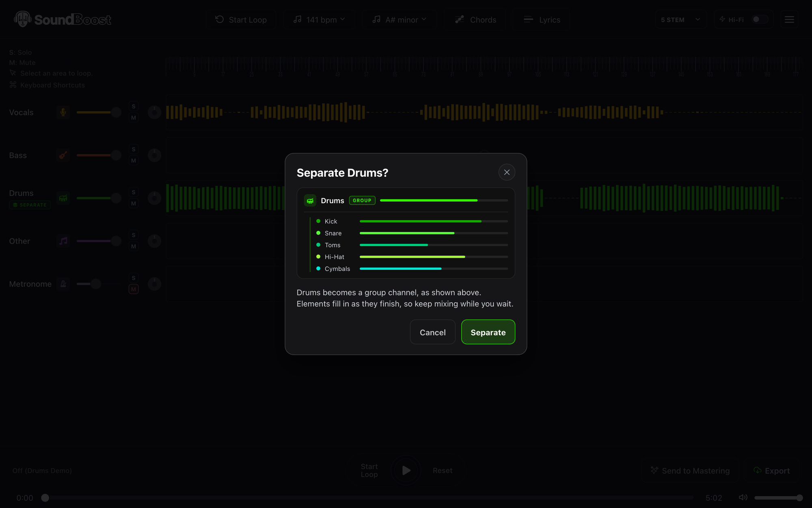Viewport: 812px width, 508px height.
Task: Click the Bass pan knob
Action: coord(154,155)
